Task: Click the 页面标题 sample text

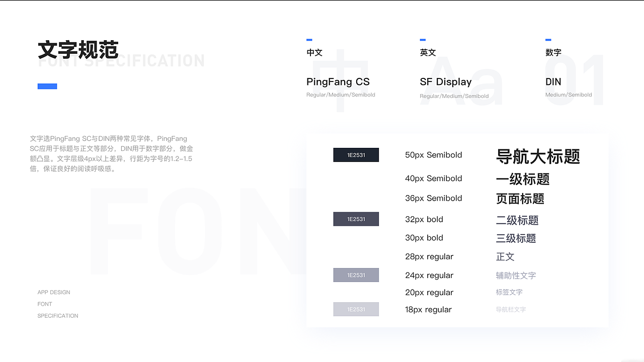Action: [x=520, y=199]
